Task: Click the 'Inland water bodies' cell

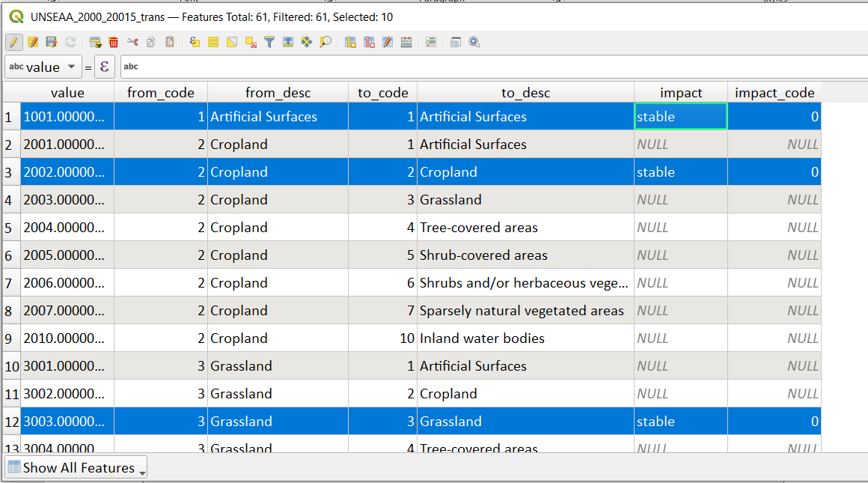Action: pyautogui.click(x=525, y=338)
